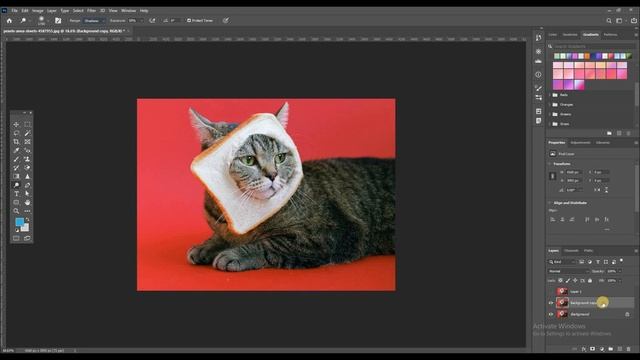Hide the Background copy layer

coord(551,303)
